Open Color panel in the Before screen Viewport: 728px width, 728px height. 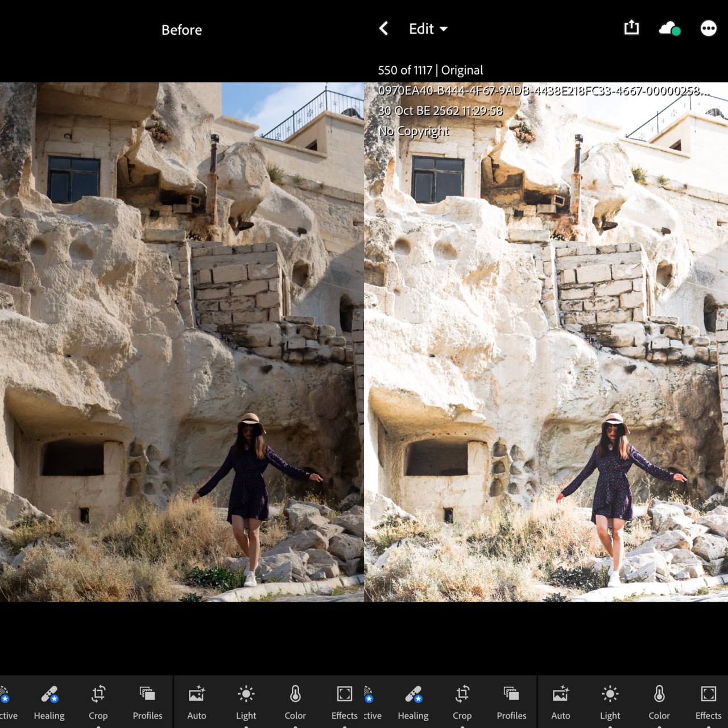pos(295,703)
